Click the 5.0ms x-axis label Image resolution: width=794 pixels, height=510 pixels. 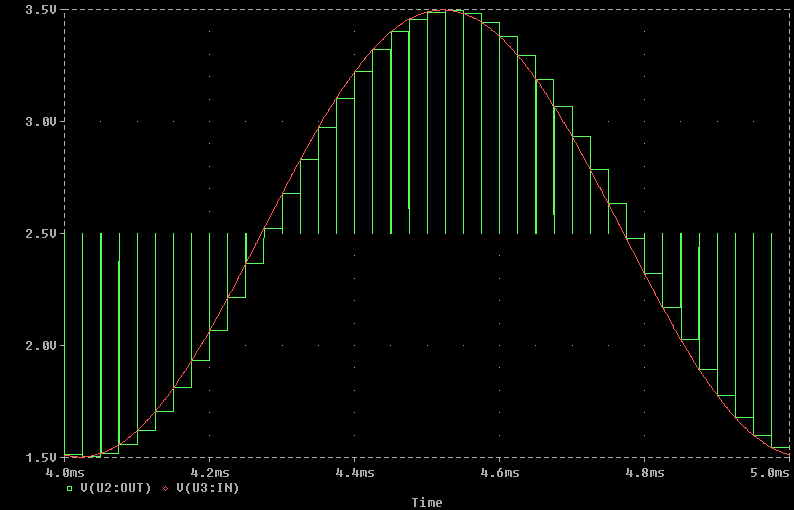click(771, 473)
